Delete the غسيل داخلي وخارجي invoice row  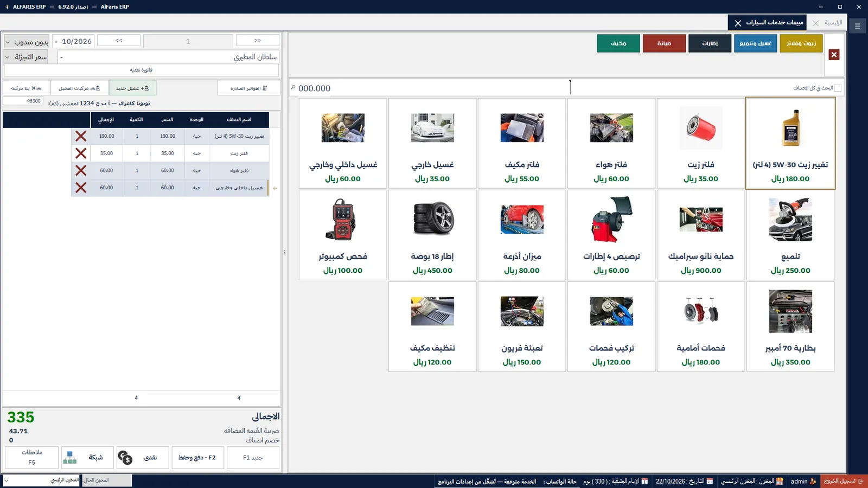(81, 188)
